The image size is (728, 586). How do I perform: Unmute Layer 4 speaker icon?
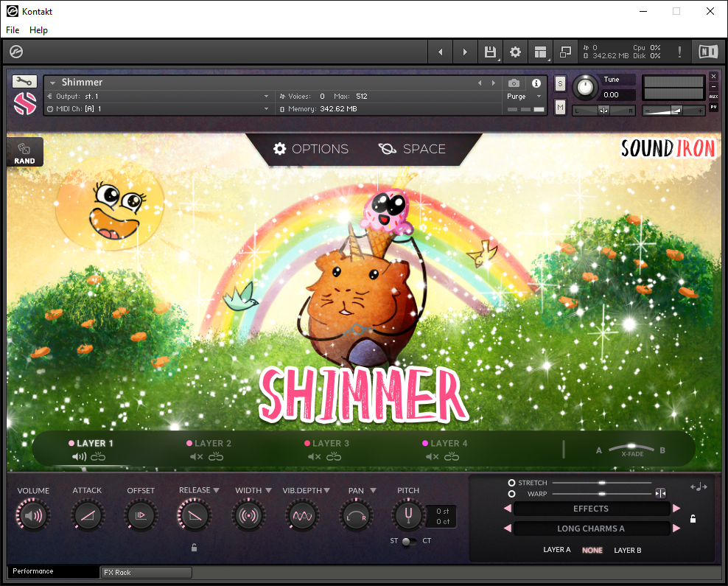pos(433,457)
